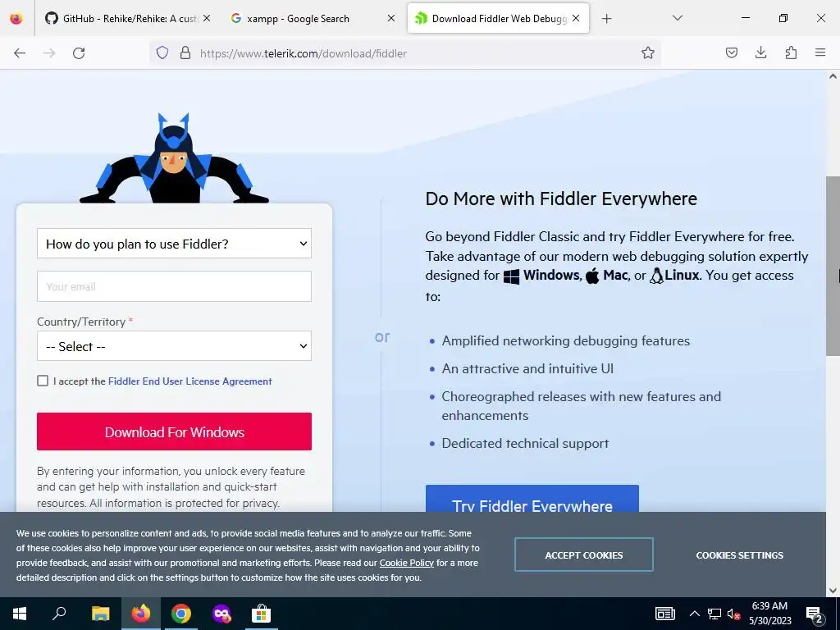Click Accept Cookies button

coord(584,555)
